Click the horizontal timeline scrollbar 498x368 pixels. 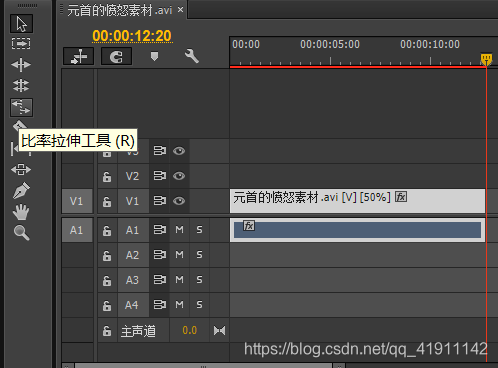coord(203,366)
